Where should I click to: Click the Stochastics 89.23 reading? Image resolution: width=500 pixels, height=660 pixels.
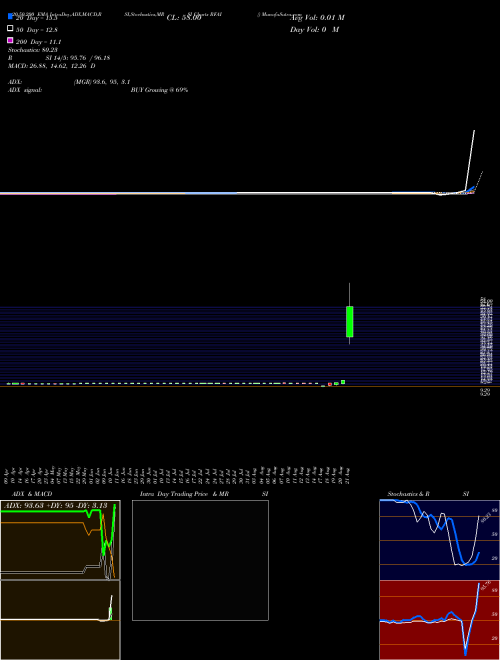pos(32,50)
